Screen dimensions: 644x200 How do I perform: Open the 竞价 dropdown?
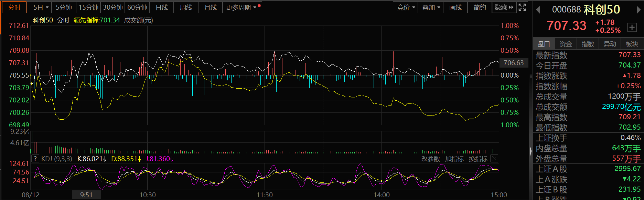406,7
